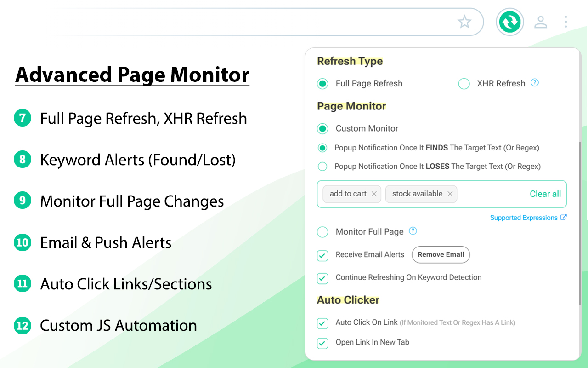588x368 pixels.
Task: Click the external link icon beside Supported Expressions
Action: pos(563,217)
